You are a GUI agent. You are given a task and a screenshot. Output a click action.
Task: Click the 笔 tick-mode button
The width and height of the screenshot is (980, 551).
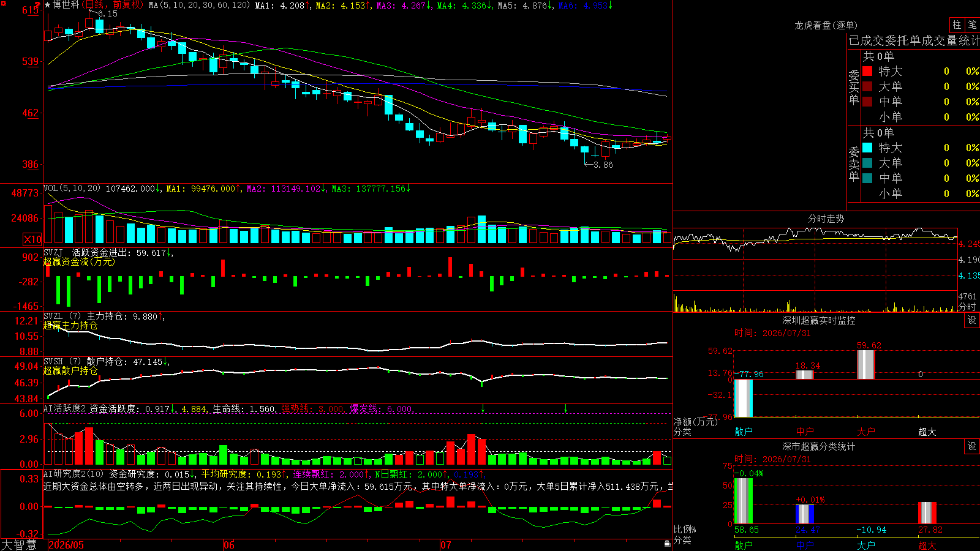(972, 25)
